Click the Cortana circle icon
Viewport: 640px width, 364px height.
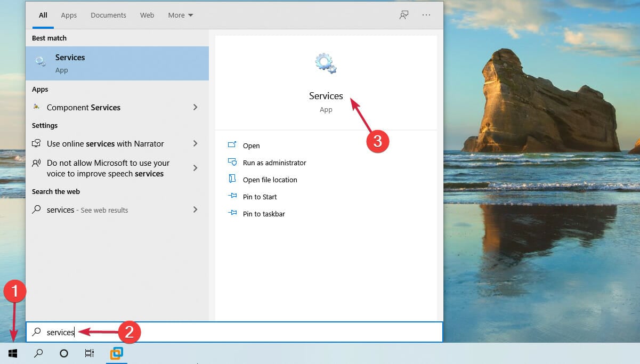click(64, 353)
